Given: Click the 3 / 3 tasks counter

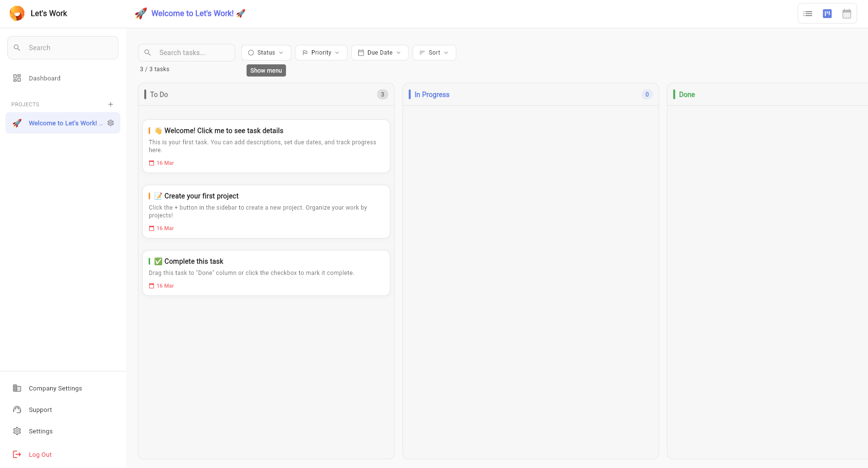Looking at the screenshot, I should click(x=154, y=69).
